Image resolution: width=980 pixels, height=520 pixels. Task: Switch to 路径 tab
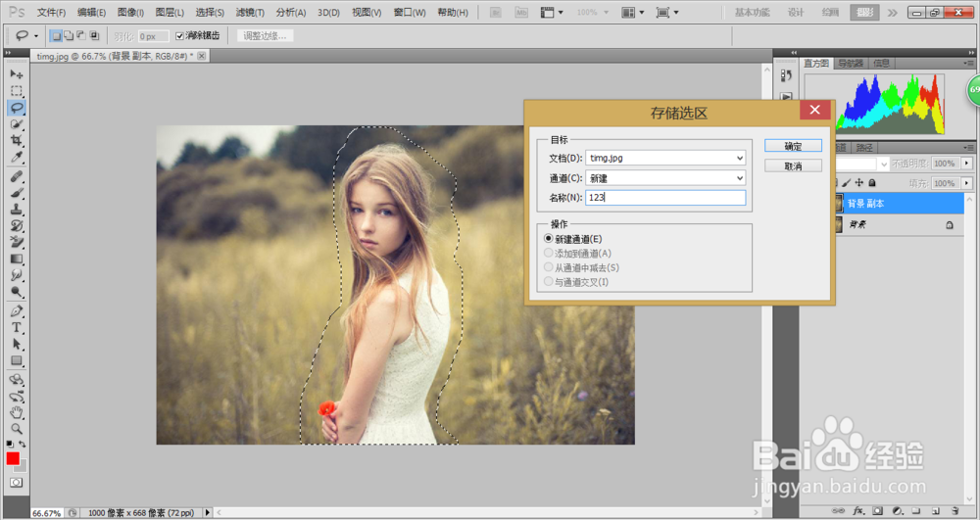(863, 148)
